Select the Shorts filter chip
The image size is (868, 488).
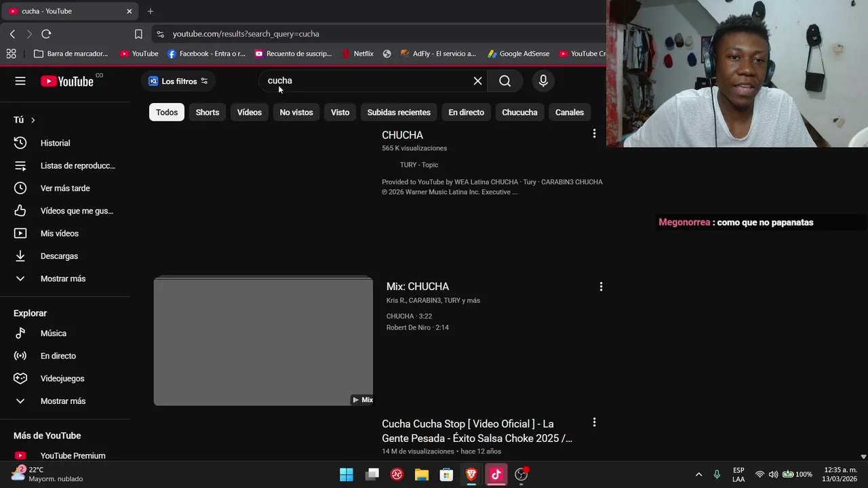click(208, 113)
